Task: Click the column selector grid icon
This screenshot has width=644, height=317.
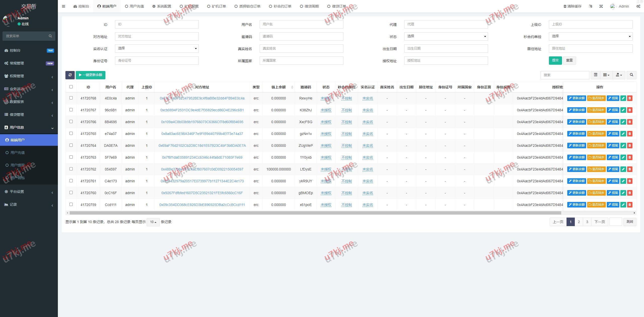Action: click(x=606, y=75)
